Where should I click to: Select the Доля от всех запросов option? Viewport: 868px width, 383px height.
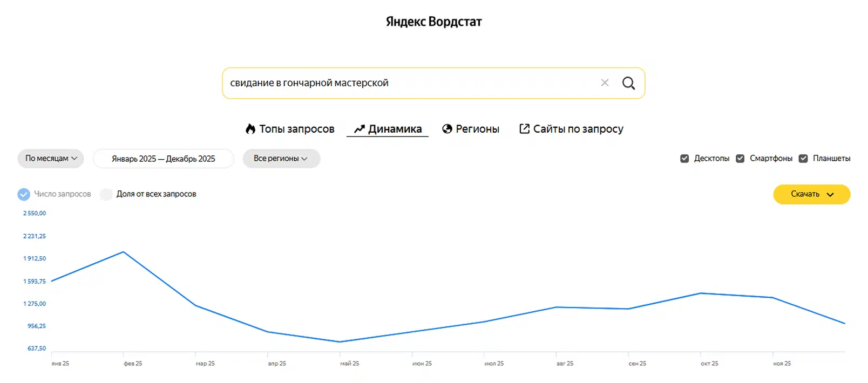(106, 194)
